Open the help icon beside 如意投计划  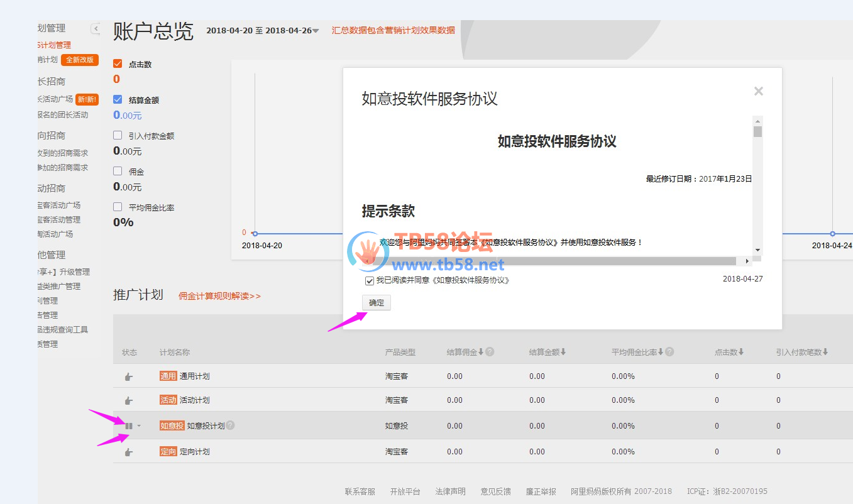[x=231, y=425]
